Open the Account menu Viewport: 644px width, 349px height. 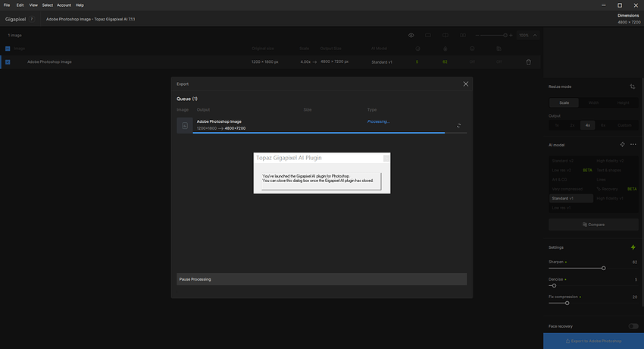click(64, 5)
